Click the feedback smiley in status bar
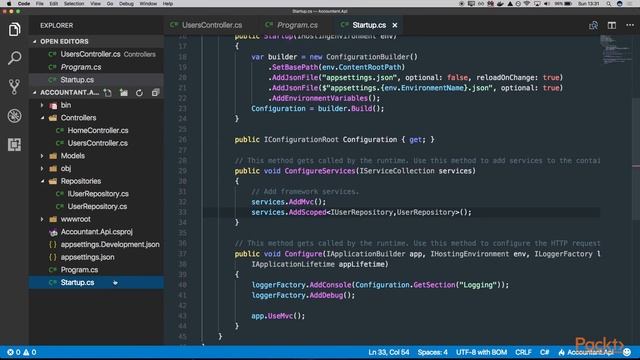 tap(627, 352)
